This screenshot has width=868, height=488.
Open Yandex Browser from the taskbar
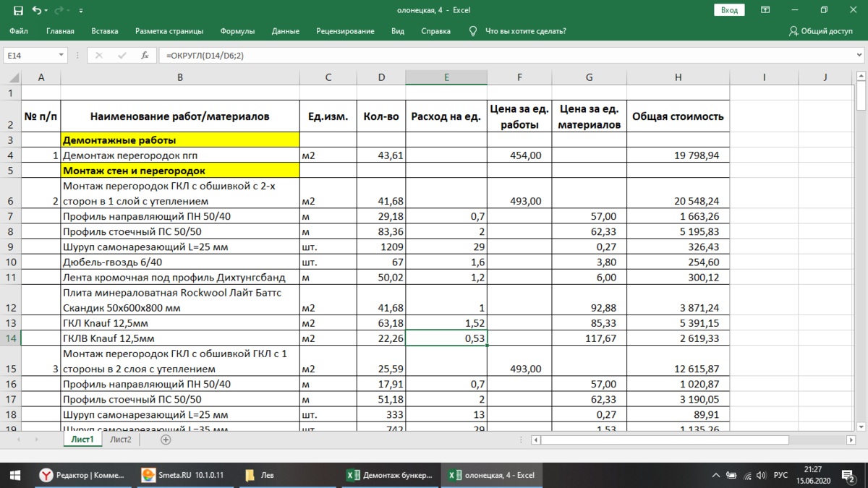tap(83, 475)
